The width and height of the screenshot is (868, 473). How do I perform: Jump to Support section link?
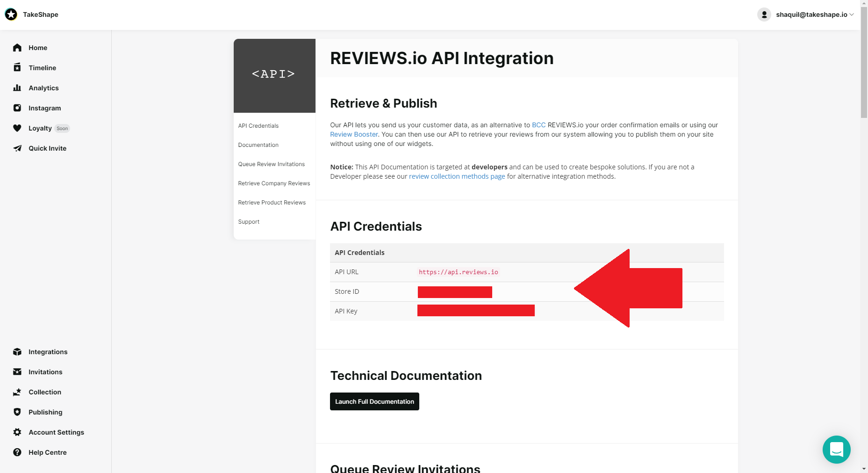pyautogui.click(x=249, y=222)
